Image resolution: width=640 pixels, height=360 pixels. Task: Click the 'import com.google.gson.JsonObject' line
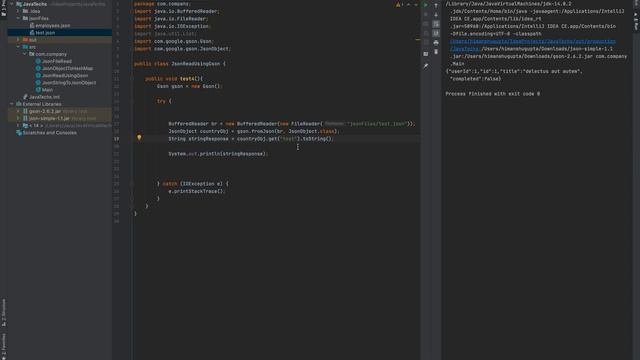[x=182, y=49]
